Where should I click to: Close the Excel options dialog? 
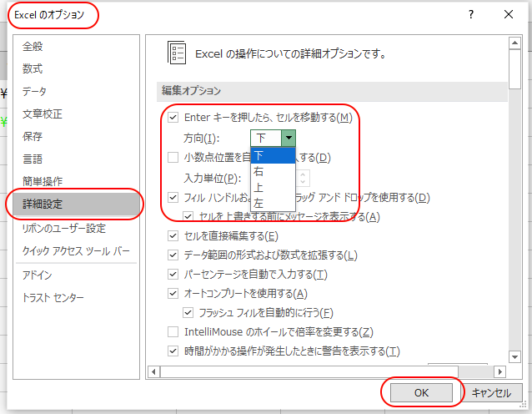click(x=509, y=14)
